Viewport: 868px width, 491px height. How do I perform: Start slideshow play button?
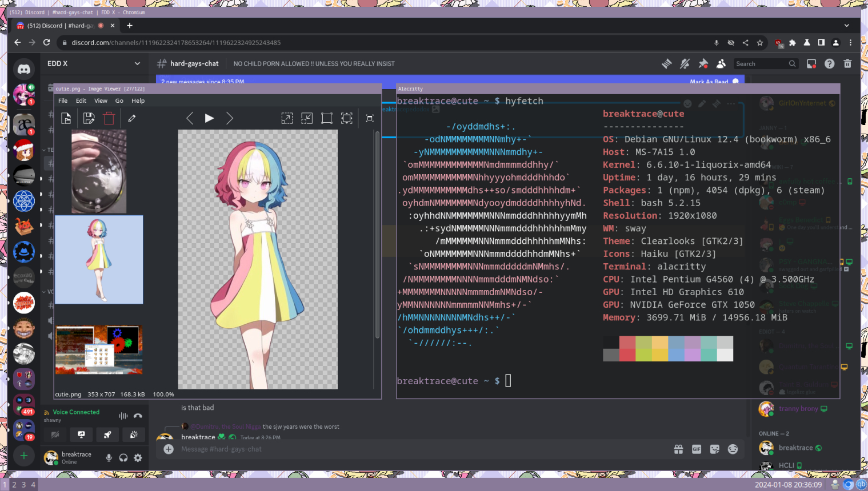coord(209,118)
